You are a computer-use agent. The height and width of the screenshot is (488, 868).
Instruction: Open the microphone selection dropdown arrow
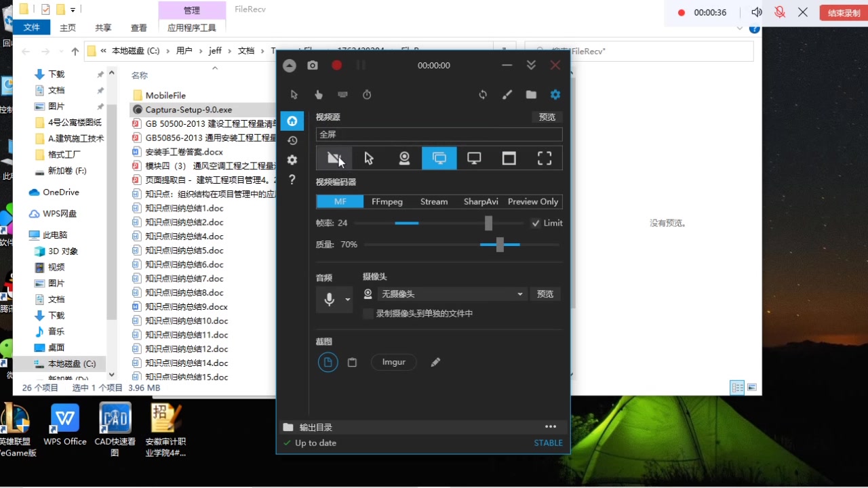(x=347, y=299)
